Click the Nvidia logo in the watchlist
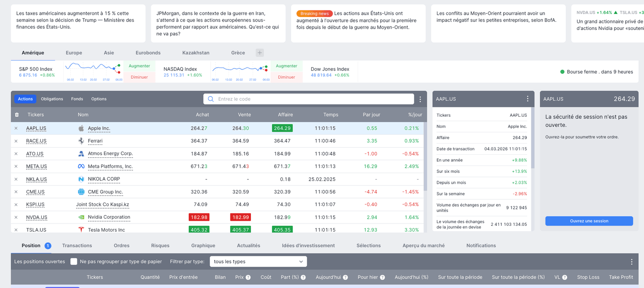This screenshot has width=644, height=288. 81,217
